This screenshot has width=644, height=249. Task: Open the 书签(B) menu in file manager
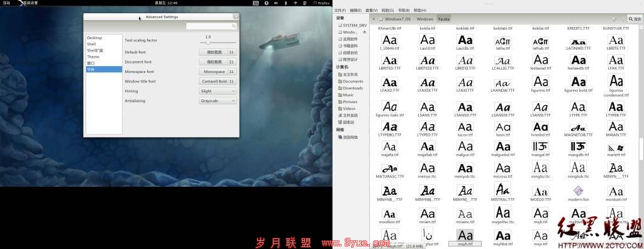coord(404,10)
